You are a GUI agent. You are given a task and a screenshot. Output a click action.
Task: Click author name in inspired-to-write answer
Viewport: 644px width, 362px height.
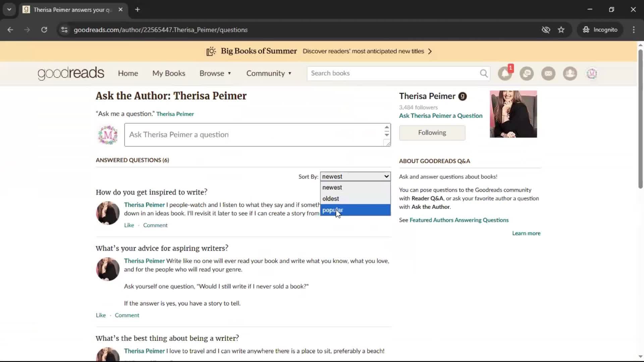click(x=144, y=205)
